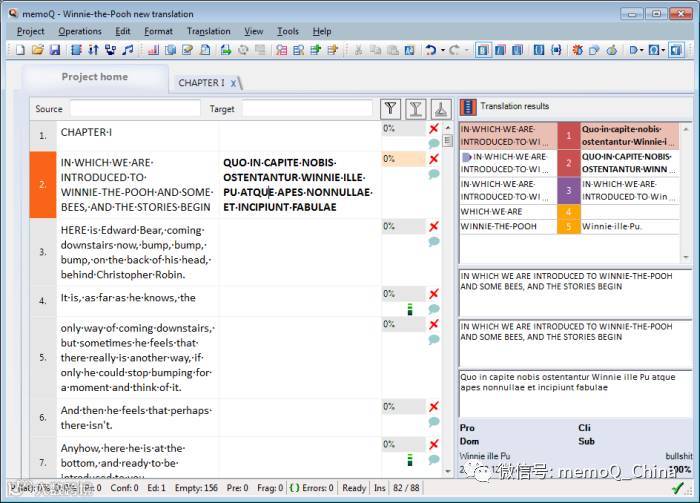Screen dimensions: 700x503
Task: Click the add term green plus icon
Action: click(x=316, y=50)
